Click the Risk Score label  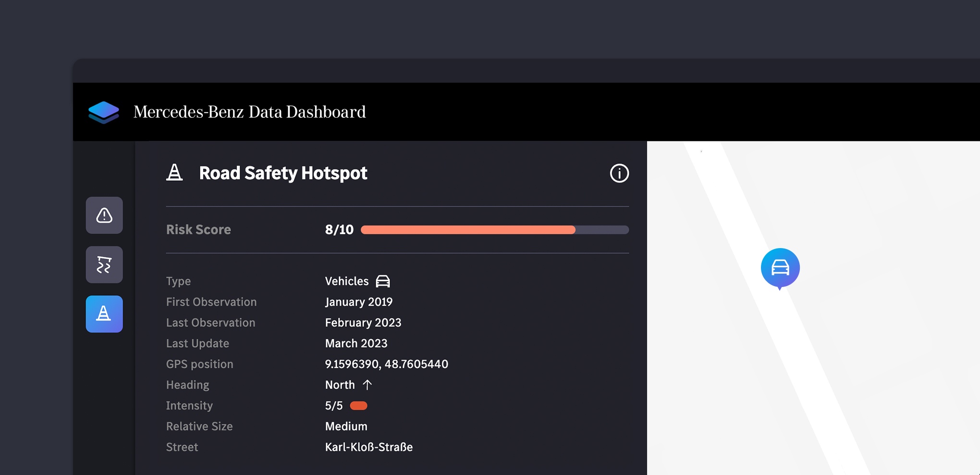tap(198, 230)
